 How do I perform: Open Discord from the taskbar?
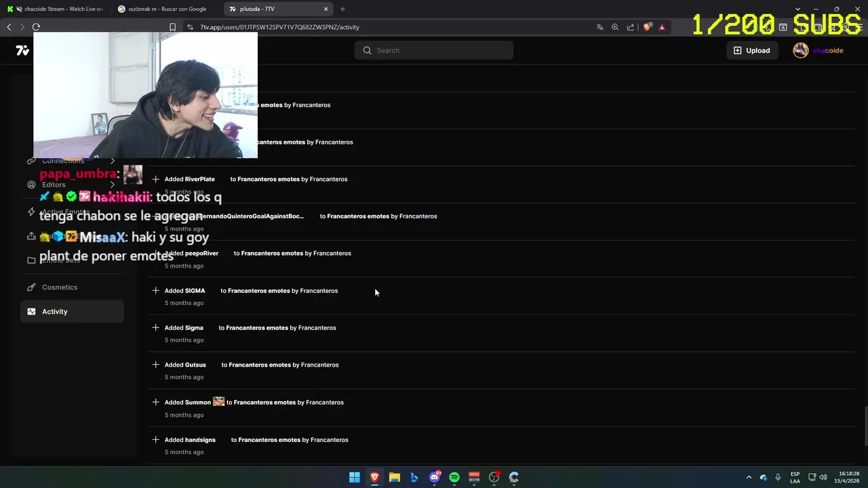435,477
